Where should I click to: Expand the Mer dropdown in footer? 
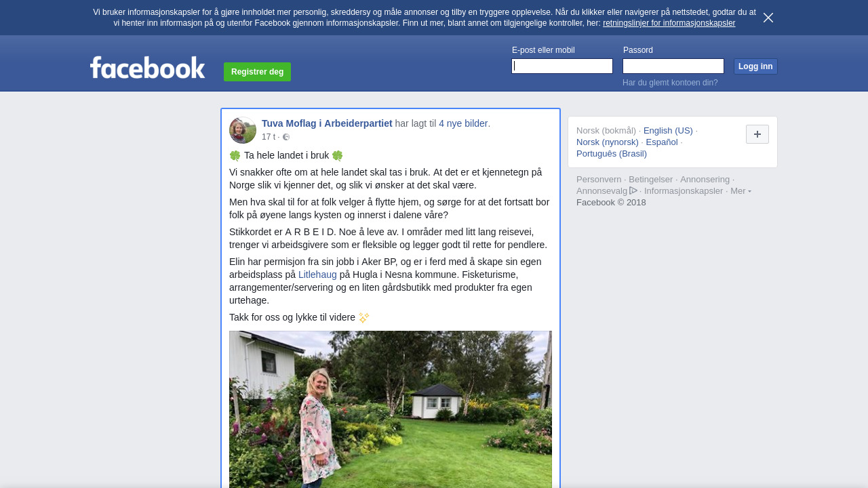tap(741, 191)
